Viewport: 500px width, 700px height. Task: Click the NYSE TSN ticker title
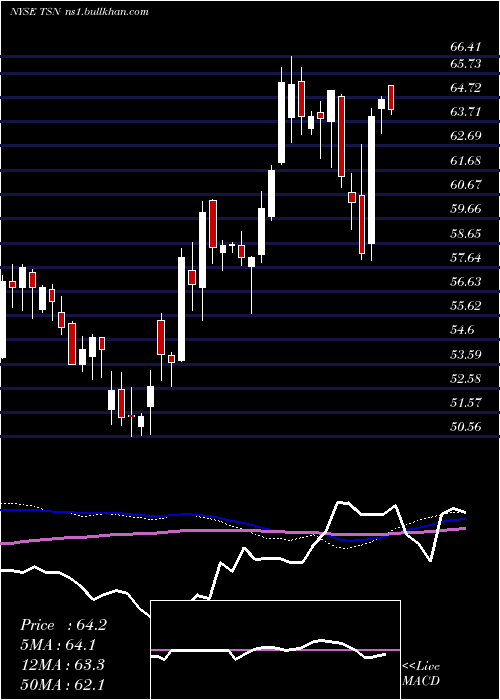(x=38, y=12)
